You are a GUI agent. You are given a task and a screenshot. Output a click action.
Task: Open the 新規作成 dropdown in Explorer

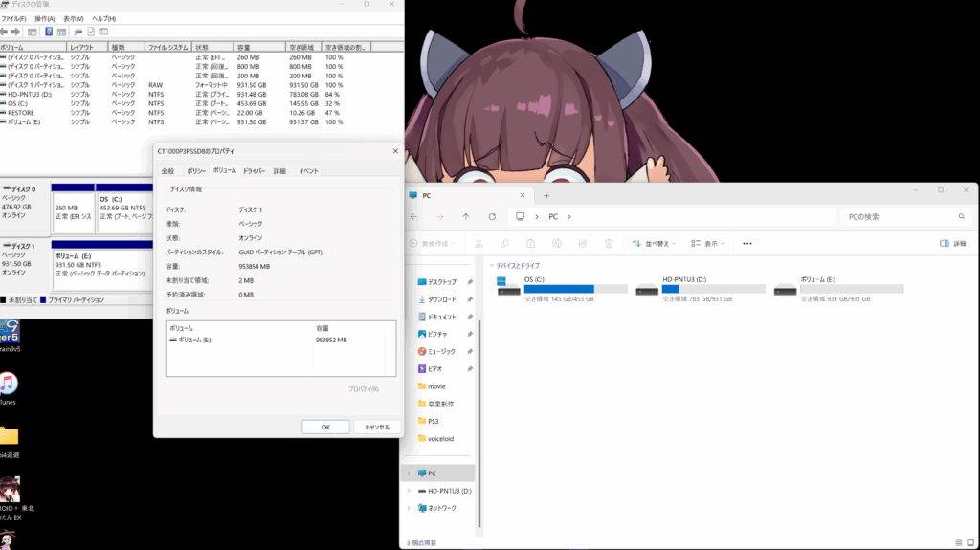click(433, 244)
